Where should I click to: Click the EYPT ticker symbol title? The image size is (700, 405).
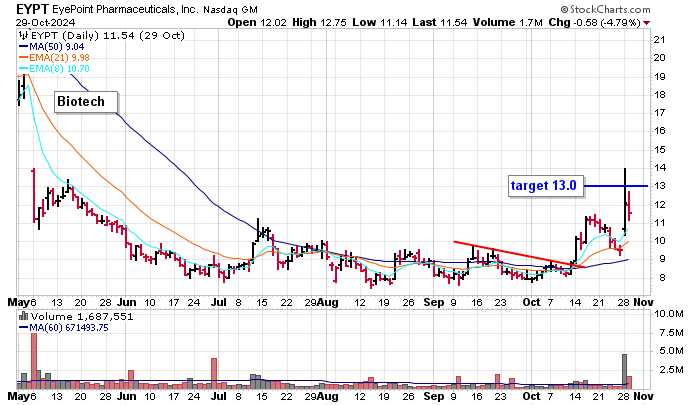click(x=32, y=9)
